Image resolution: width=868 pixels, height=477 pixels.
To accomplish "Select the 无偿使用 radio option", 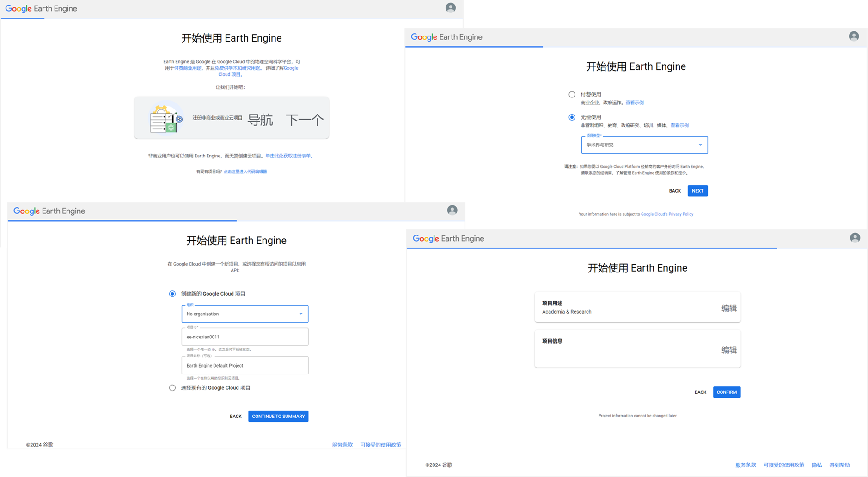I will 572,117.
